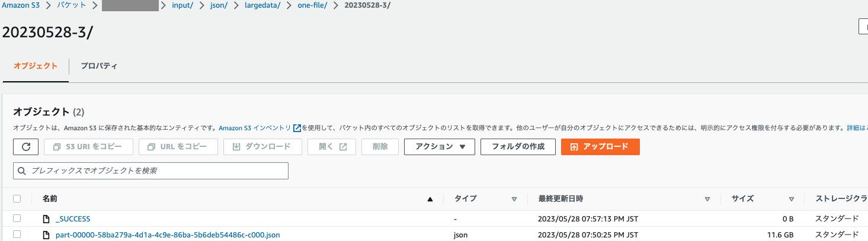Click S3 URI をコピー button
This screenshot has width=868, height=241.
pyautogui.click(x=88, y=147)
